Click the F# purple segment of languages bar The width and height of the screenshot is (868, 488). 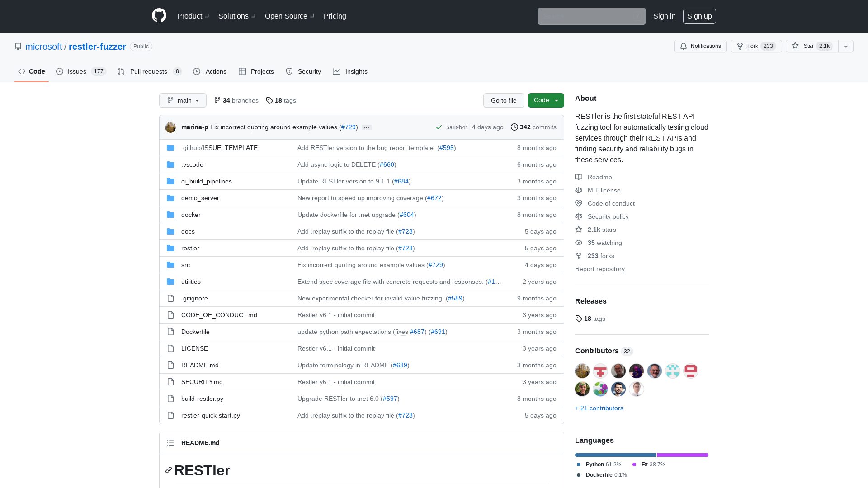coord(682,455)
